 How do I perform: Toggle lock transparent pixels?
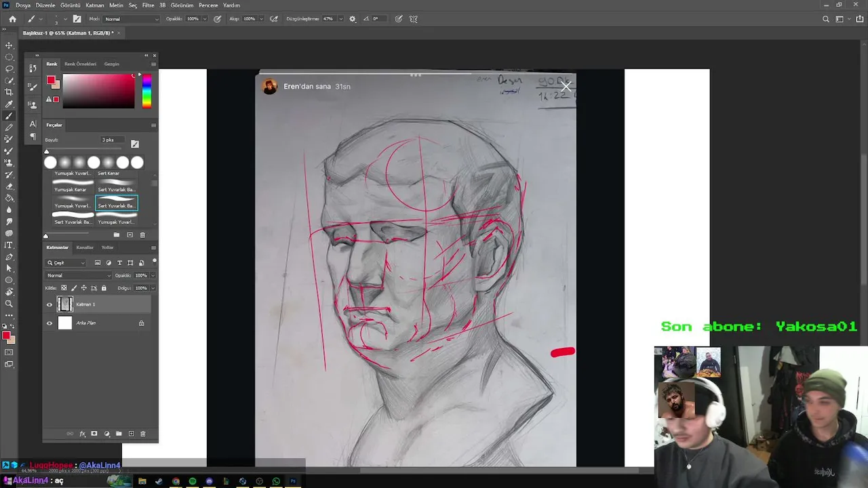click(64, 288)
